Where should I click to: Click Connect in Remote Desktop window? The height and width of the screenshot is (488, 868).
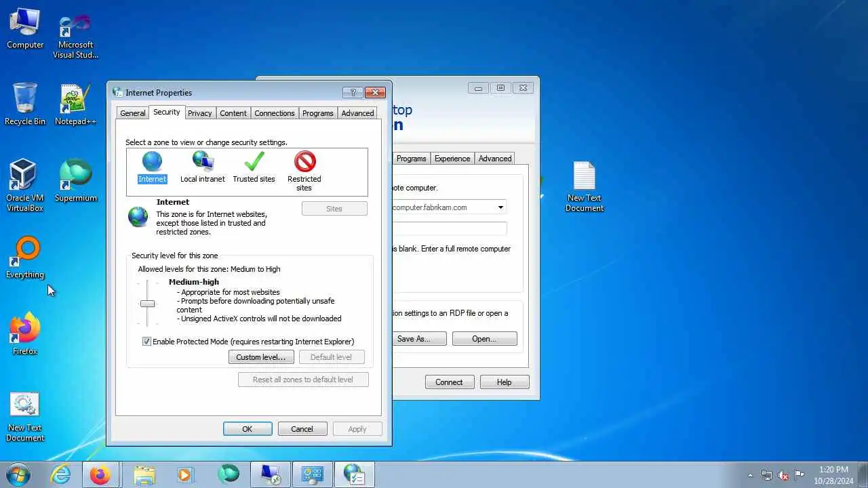tap(449, 382)
